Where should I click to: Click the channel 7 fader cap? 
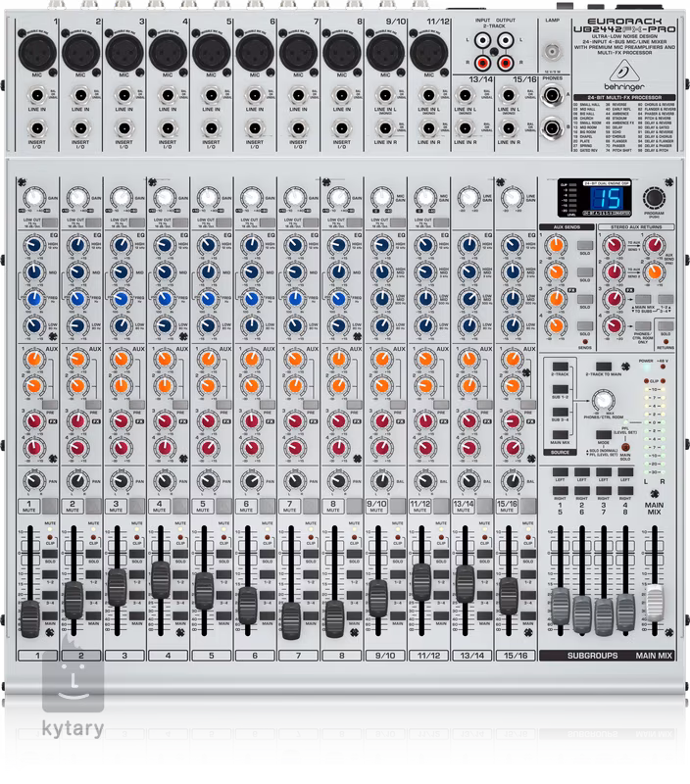(290, 616)
